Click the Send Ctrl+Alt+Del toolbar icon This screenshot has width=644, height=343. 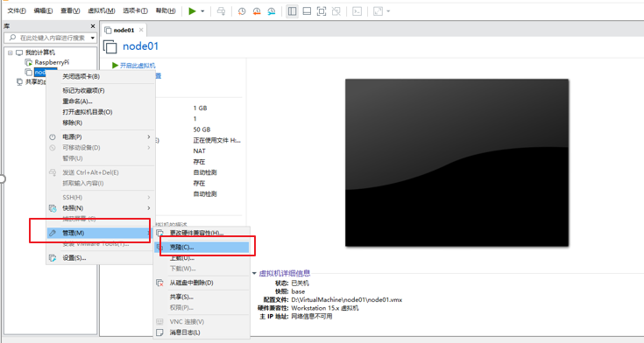[221, 11]
